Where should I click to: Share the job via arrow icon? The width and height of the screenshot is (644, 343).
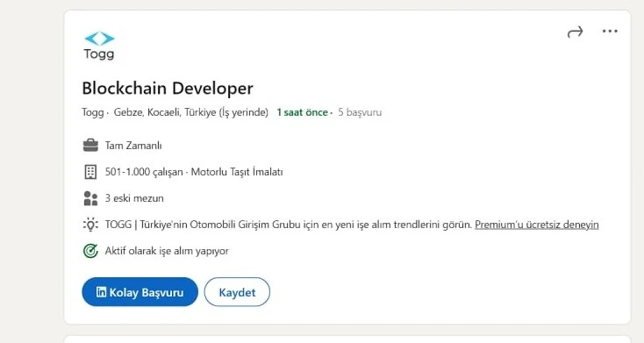pyautogui.click(x=575, y=32)
